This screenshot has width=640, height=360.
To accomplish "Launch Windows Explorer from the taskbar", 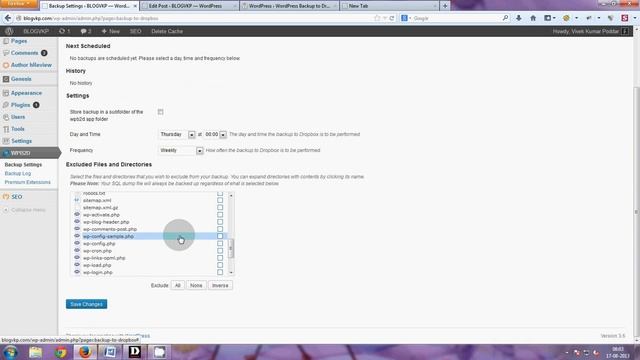I will (36, 352).
